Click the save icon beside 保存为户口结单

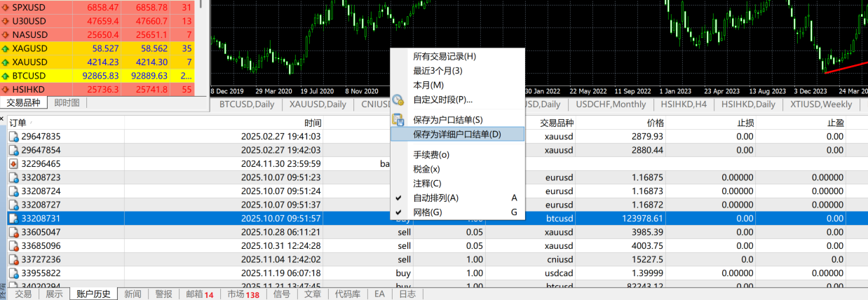[x=398, y=120]
